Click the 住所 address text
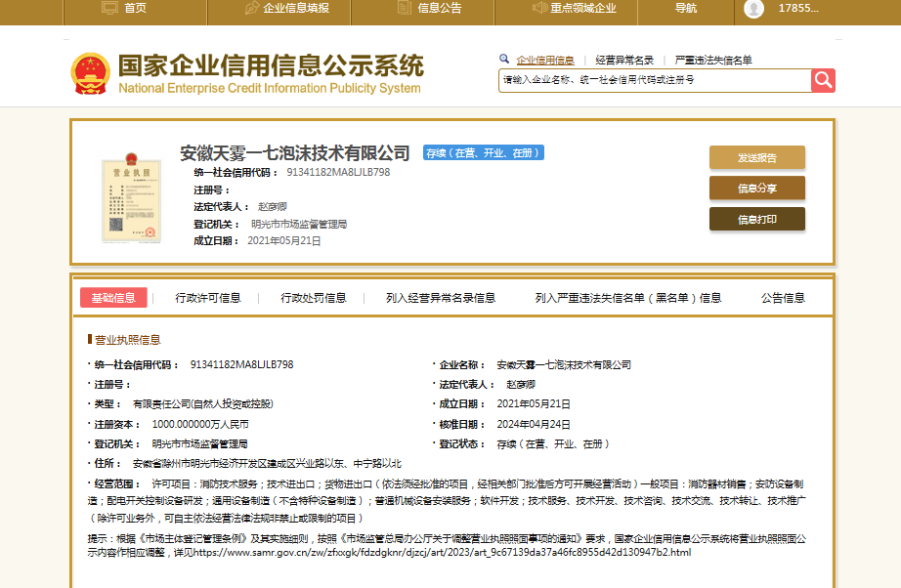 [267, 463]
